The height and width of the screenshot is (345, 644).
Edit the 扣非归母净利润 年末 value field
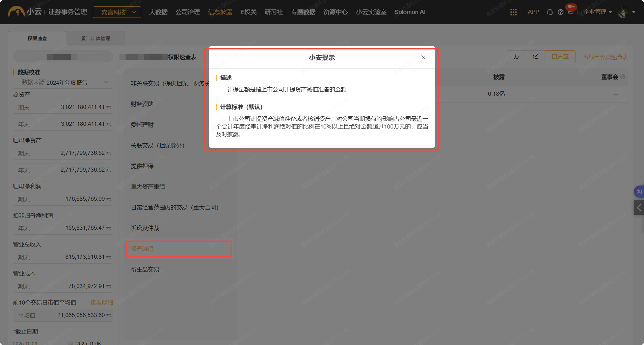pos(63,228)
